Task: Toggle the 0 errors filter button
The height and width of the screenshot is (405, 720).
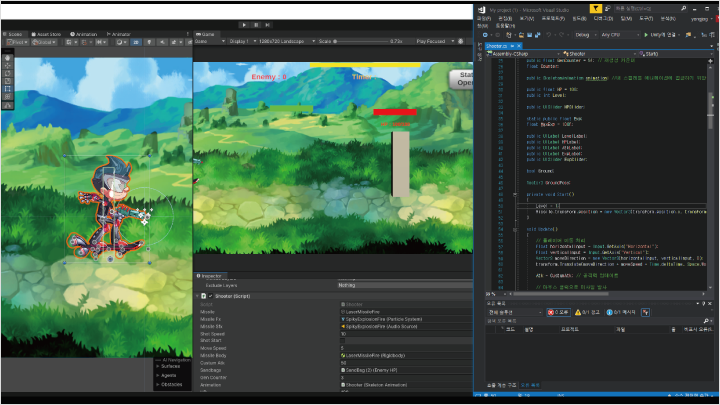Action: click(558, 312)
